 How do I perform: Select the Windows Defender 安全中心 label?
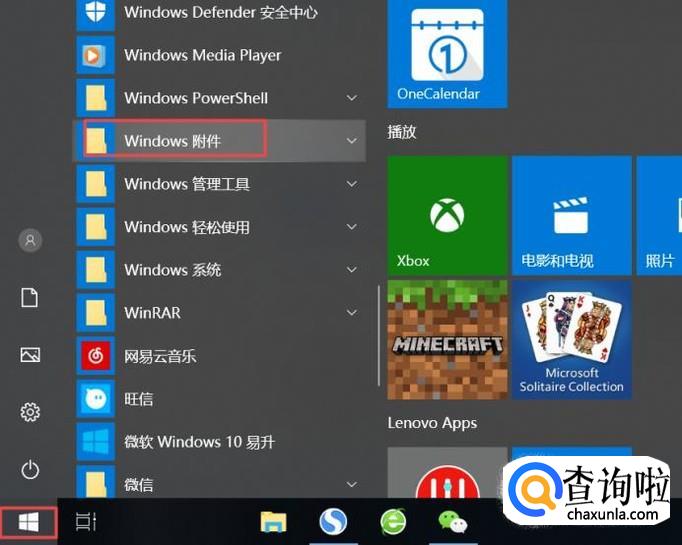(221, 12)
